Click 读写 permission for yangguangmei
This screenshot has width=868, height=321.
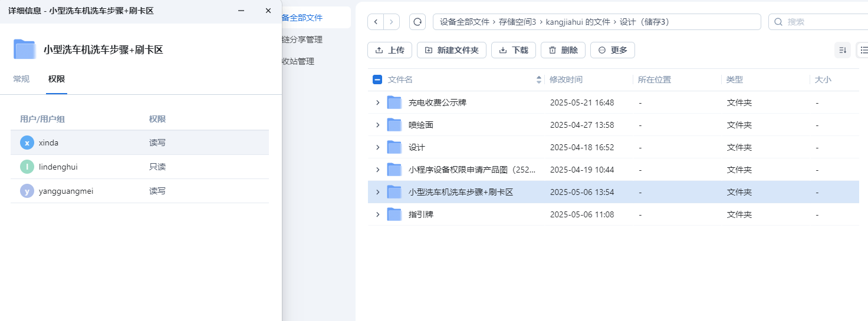point(157,191)
